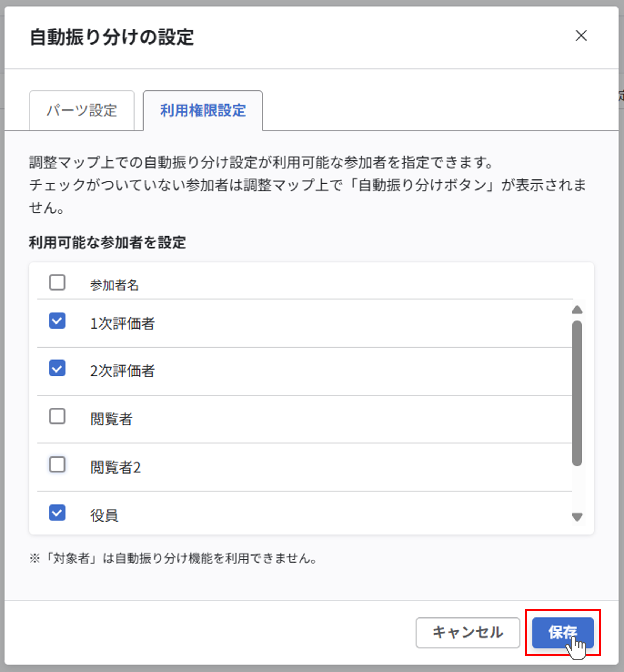This screenshot has height=672, width=624.
Task: Disable the 役員 checkbox
Action: coord(57,513)
